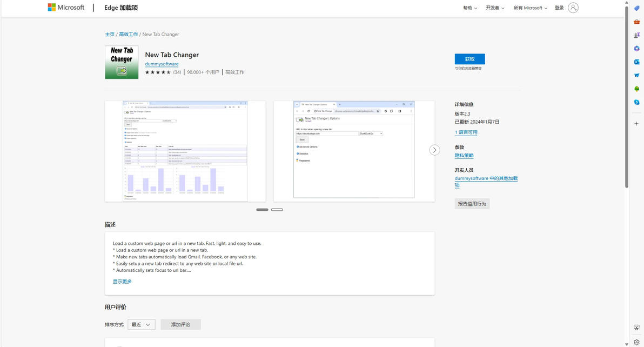Viewport: 644px width, 347px height.
Task: Click the scrollbar down arrow
Action: tap(627, 344)
